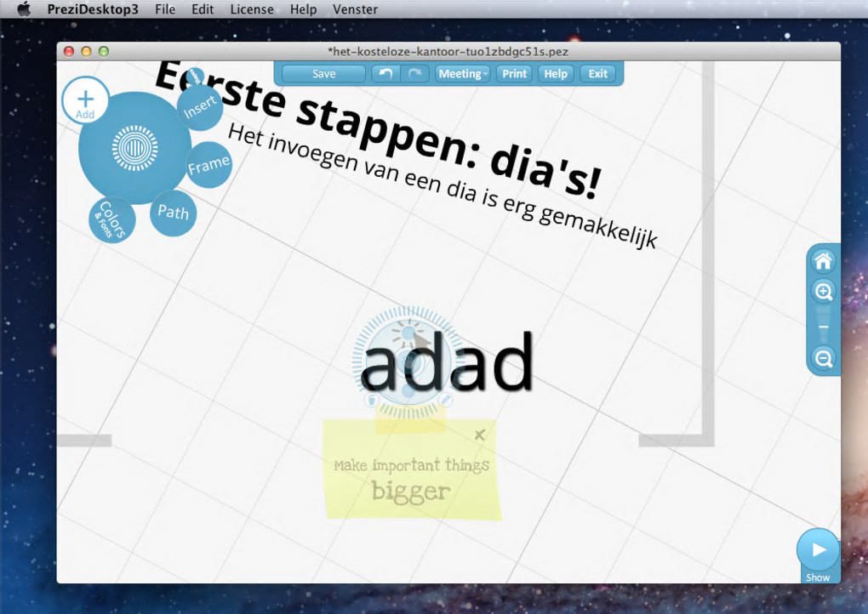The width and height of the screenshot is (868, 614).
Task: Open the Apple menu
Action: (x=24, y=9)
